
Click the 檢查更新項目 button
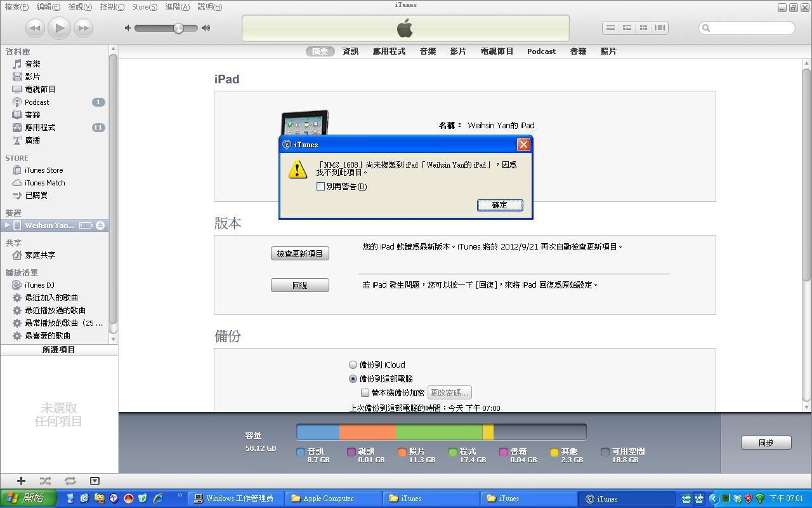coord(300,253)
